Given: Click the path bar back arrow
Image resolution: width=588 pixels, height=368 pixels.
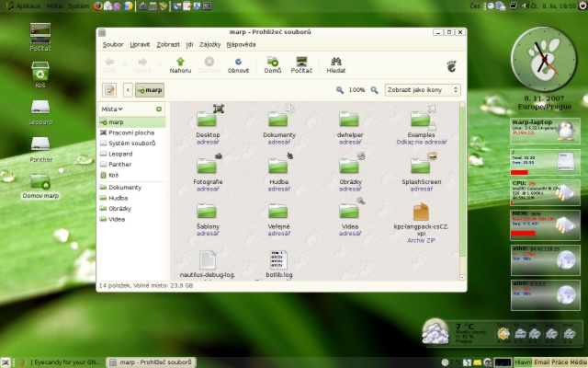Looking at the screenshot, I should (128, 90).
